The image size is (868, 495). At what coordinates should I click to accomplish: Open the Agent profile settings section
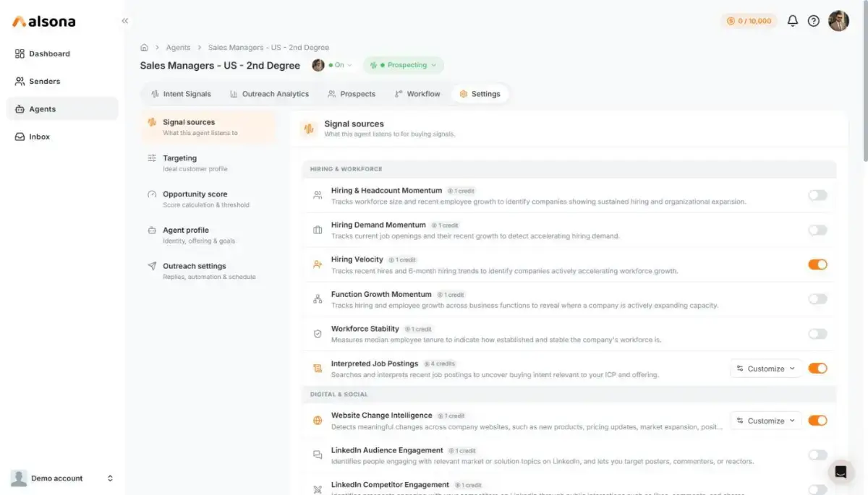pos(208,235)
